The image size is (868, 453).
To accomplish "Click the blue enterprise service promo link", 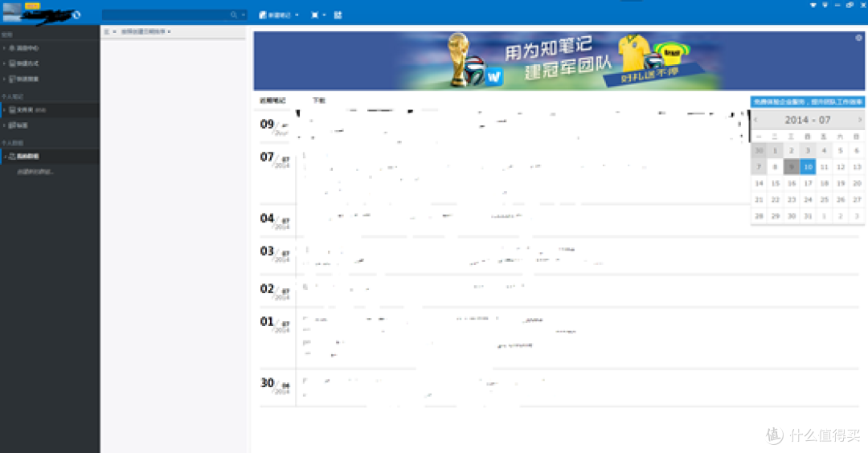I will click(808, 102).
